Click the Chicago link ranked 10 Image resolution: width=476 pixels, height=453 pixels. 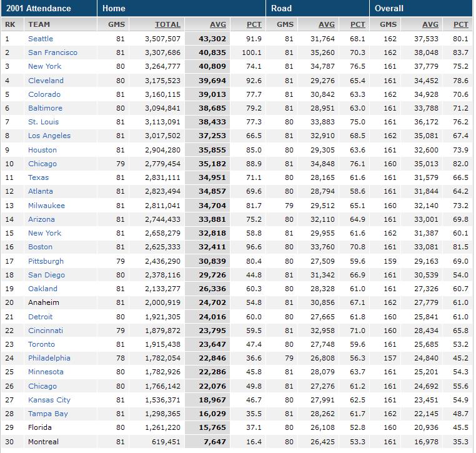42,164
